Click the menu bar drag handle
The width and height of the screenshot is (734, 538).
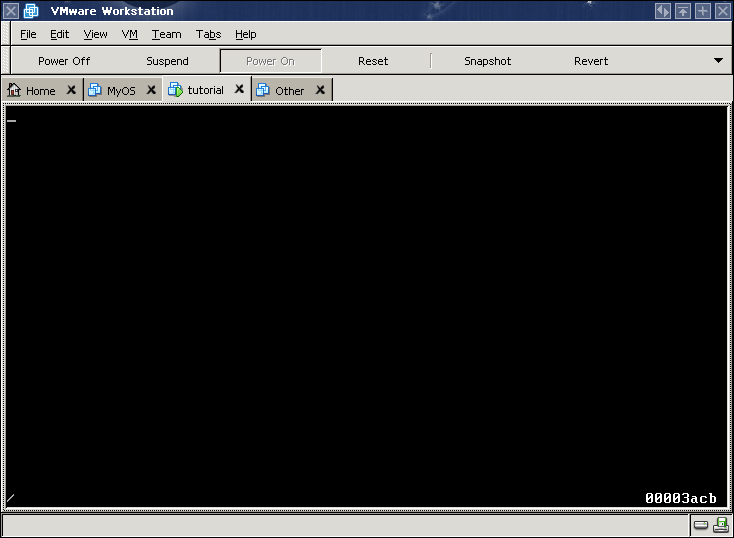[6, 34]
